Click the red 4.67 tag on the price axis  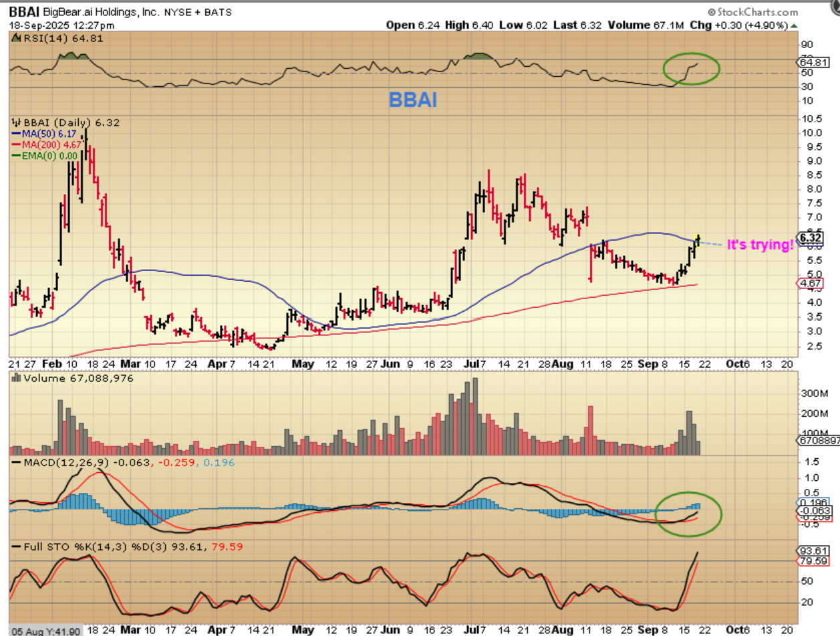click(811, 284)
